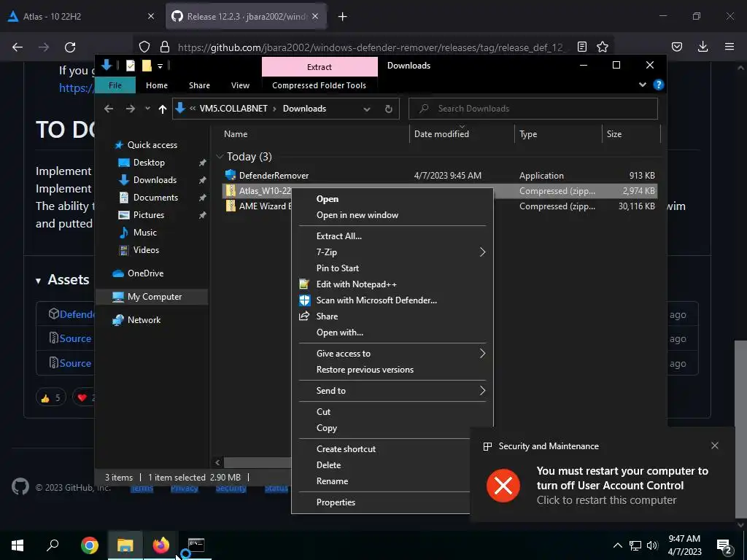The image size is (747, 560).
Task: Refresh the Downloads folder view
Action: click(388, 109)
